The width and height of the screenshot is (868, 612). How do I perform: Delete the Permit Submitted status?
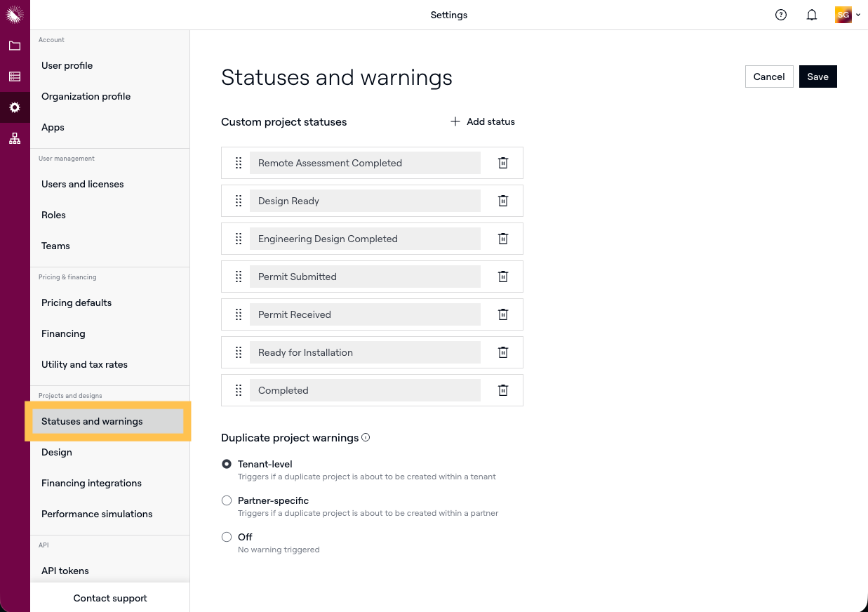tap(503, 277)
